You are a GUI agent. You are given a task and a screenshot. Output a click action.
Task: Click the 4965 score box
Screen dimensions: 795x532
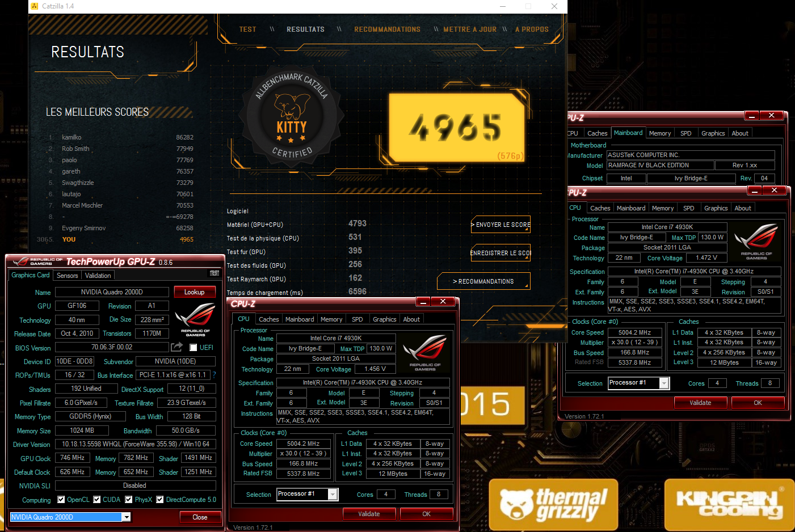(456, 127)
